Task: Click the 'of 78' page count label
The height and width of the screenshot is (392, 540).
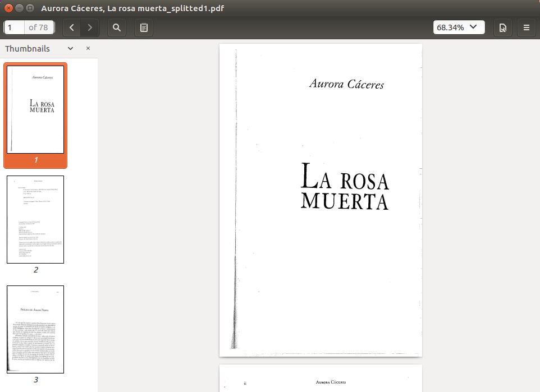Action: click(x=38, y=27)
